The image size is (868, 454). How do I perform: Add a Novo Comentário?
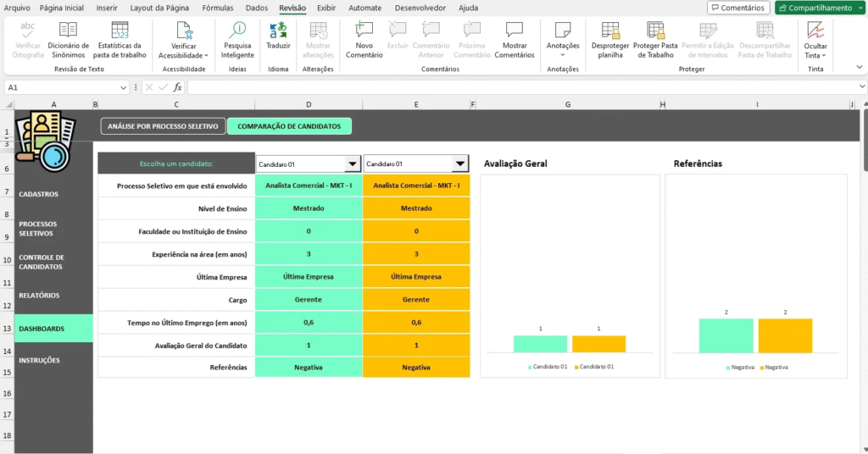(x=364, y=39)
